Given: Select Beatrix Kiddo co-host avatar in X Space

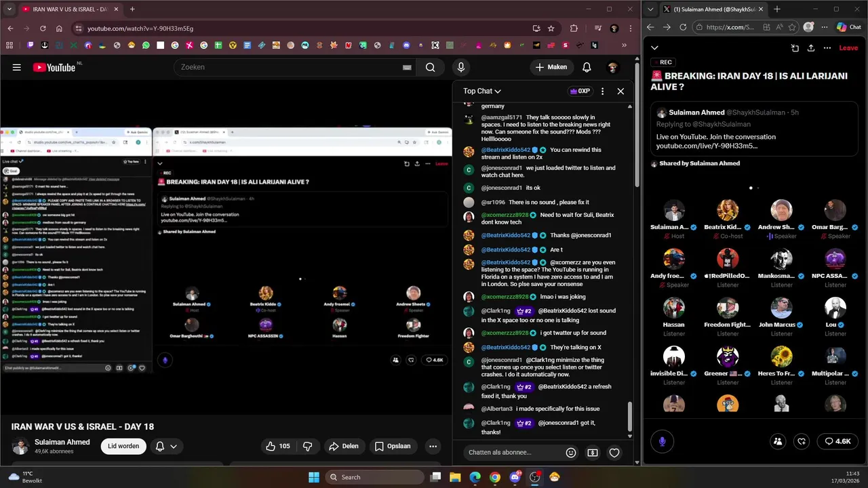Looking at the screenshot, I should point(728,211).
